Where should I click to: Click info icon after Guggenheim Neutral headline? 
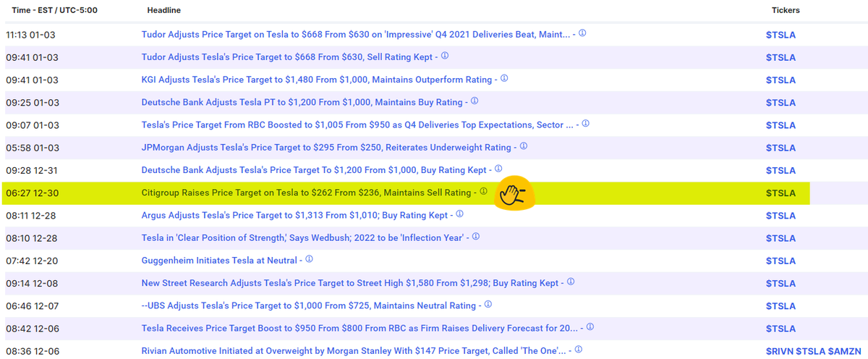tap(309, 258)
